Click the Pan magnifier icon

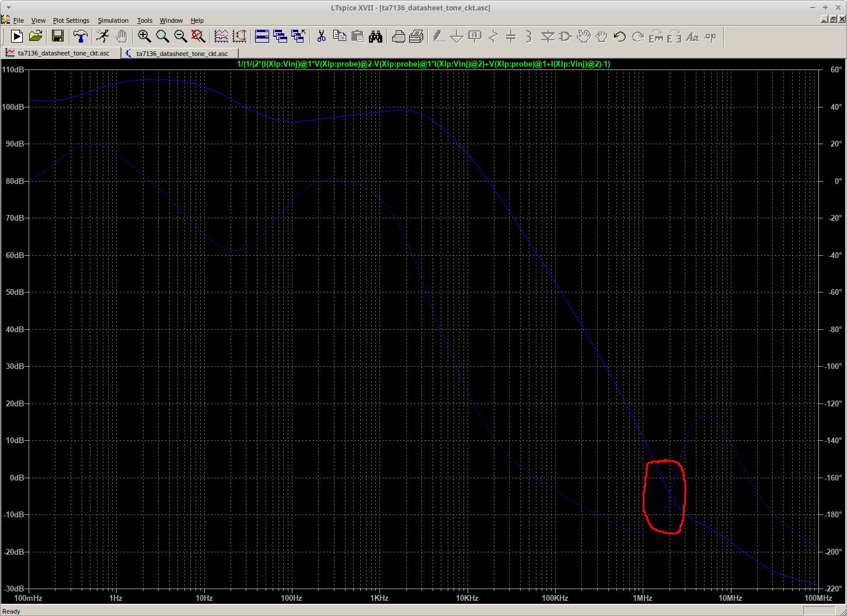162,37
